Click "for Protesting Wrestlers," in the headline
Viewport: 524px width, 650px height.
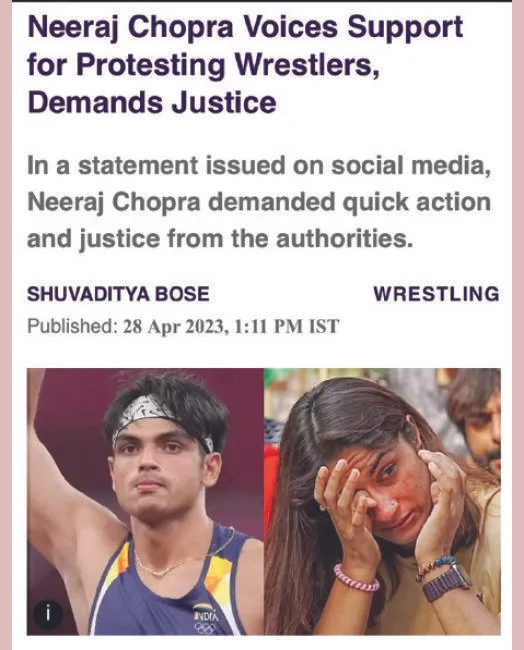[x=203, y=65]
